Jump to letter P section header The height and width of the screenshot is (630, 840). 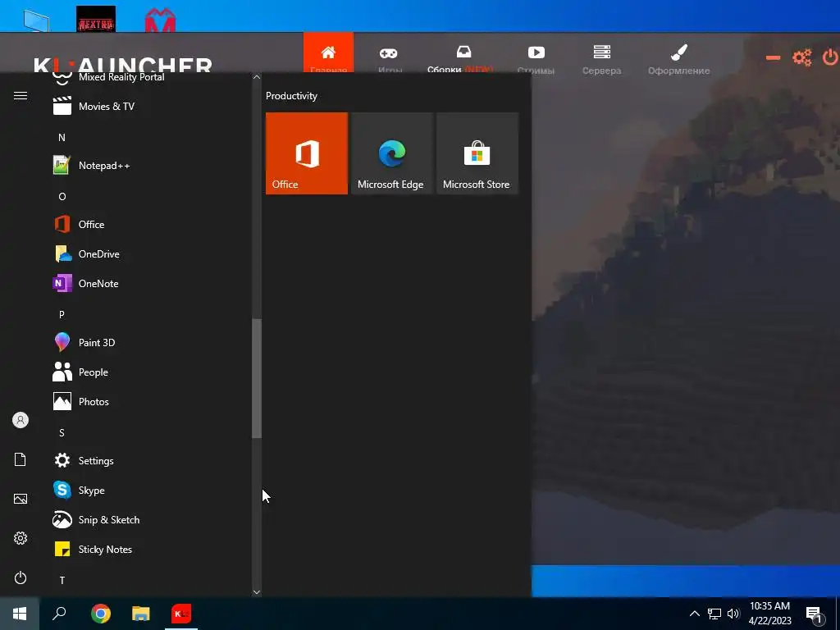click(62, 314)
